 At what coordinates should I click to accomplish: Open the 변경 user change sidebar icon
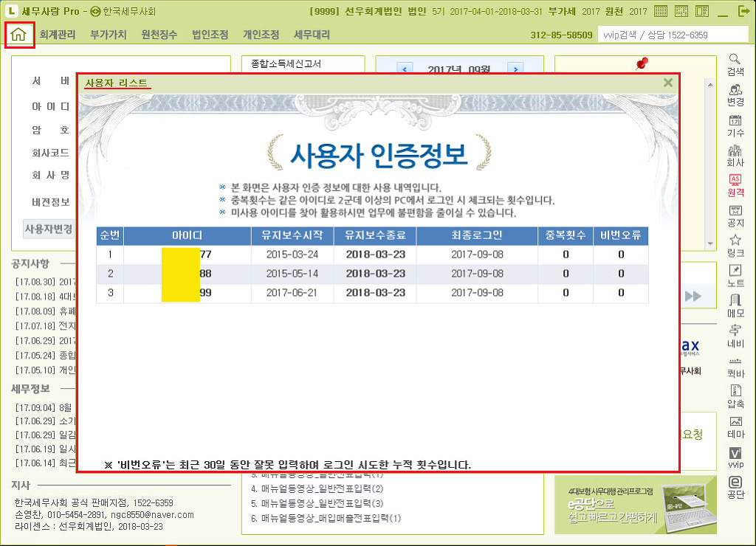tap(735, 95)
